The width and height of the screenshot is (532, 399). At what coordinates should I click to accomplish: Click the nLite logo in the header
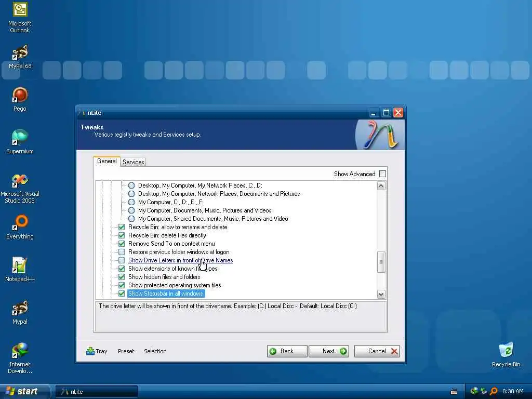[380, 135]
